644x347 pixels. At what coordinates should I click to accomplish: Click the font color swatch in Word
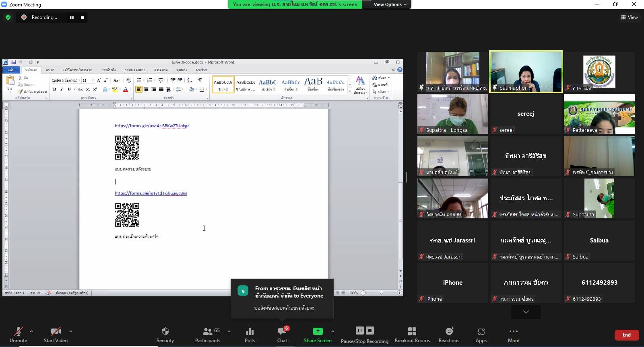point(126,89)
